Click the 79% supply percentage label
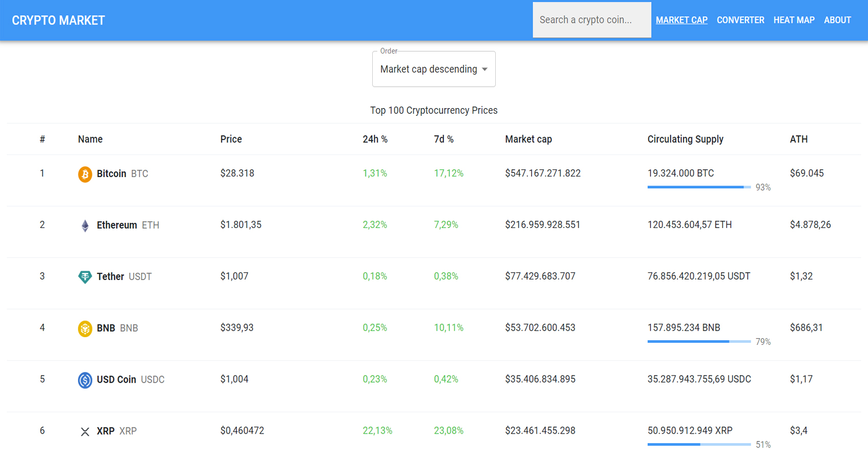Screen dimensions: 868x455 [763, 342]
